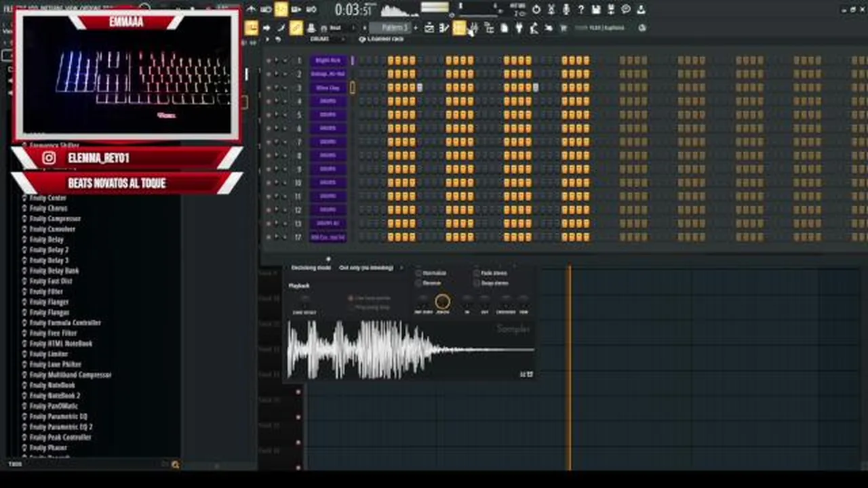Select the Bright Kick channel button

coord(328,61)
